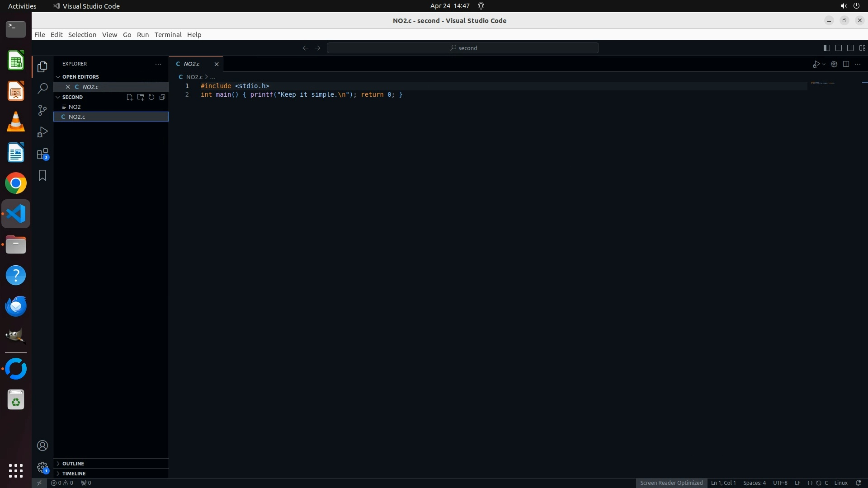
Task: Open the Source Control view
Action: click(x=42, y=110)
